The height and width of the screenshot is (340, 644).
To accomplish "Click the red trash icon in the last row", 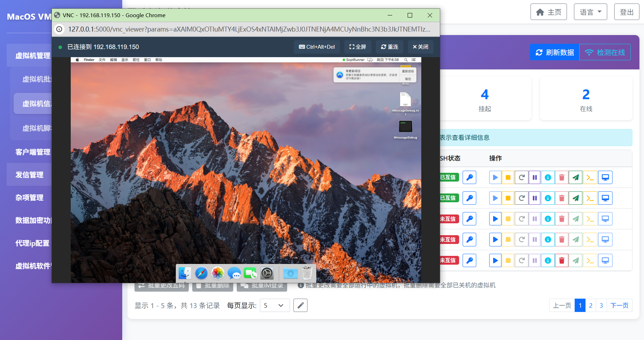I will [x=562, y=260].
